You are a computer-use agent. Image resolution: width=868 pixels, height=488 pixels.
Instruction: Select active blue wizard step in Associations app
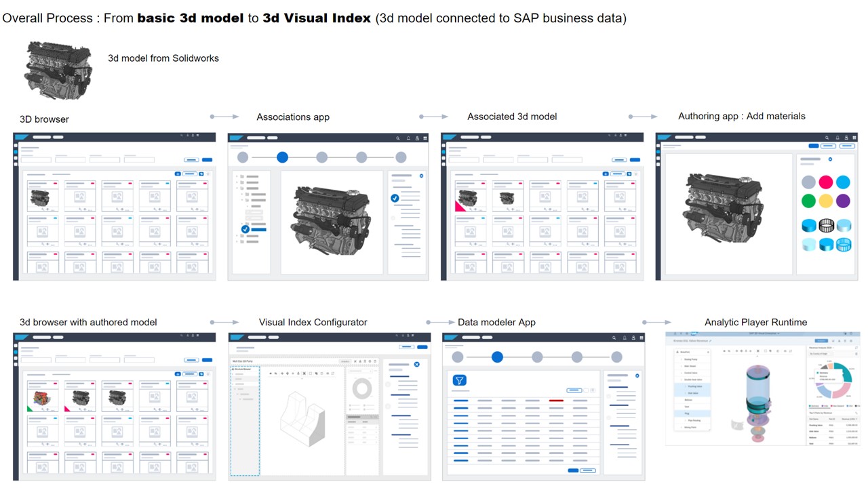[282, 157]
